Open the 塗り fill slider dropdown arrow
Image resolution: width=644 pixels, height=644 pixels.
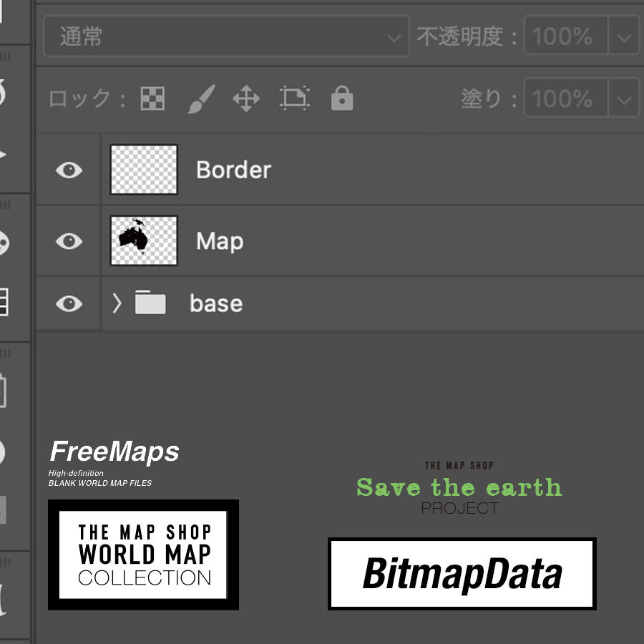pyautogui.click(x=624, y=99)
